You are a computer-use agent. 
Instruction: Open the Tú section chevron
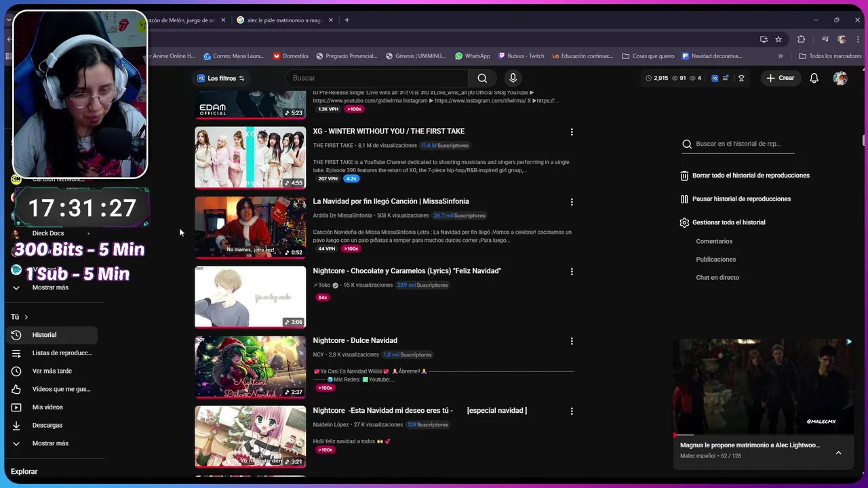tap(26, 317)
